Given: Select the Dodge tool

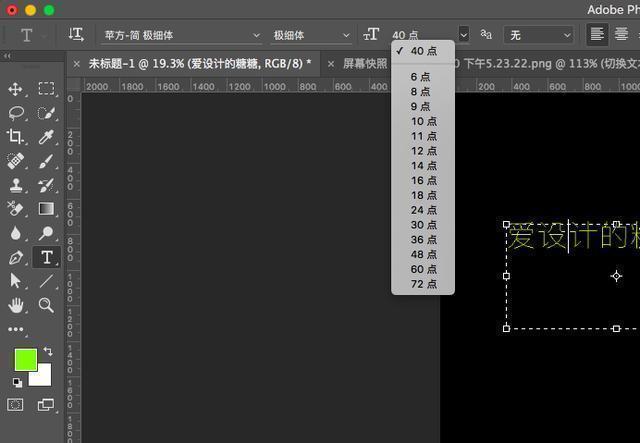Looking at the screenshot, I should 46,233.
